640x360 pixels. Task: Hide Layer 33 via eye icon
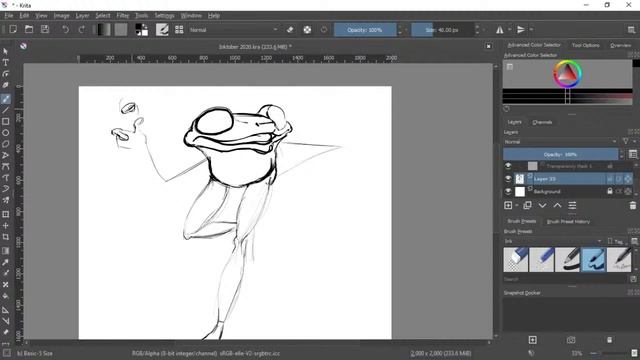[508, 179]
